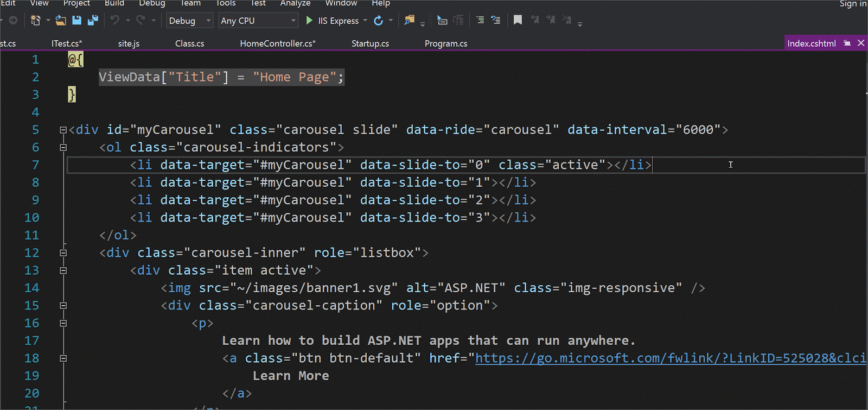The image size is (868, 410).
Task: Switch to the Program.cs tab
Action: click(446, 43)
